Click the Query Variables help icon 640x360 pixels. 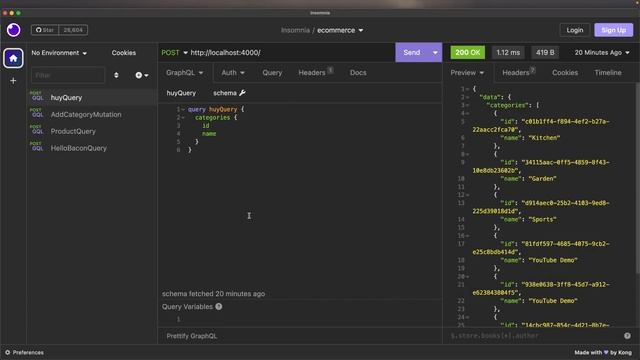coord(219,307)
